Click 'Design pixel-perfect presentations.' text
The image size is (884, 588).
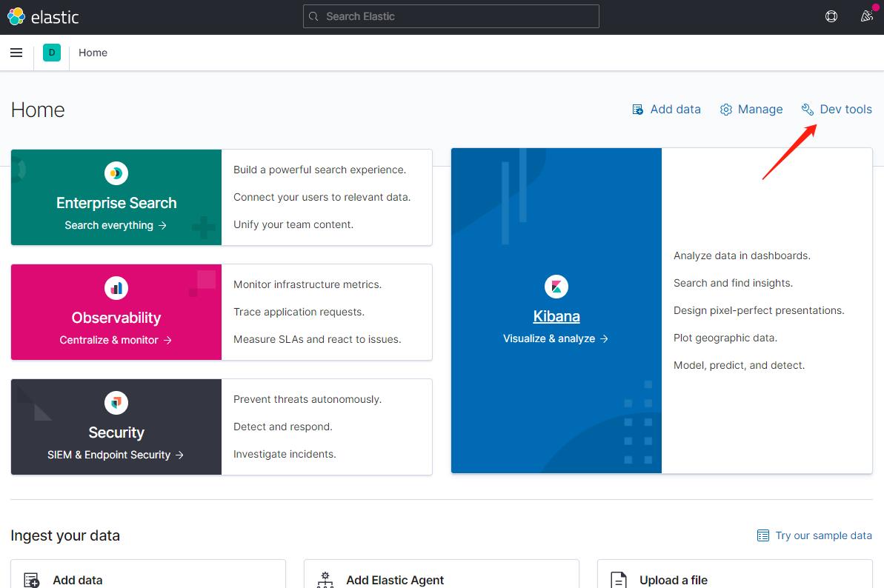click(x=759, y=310)
